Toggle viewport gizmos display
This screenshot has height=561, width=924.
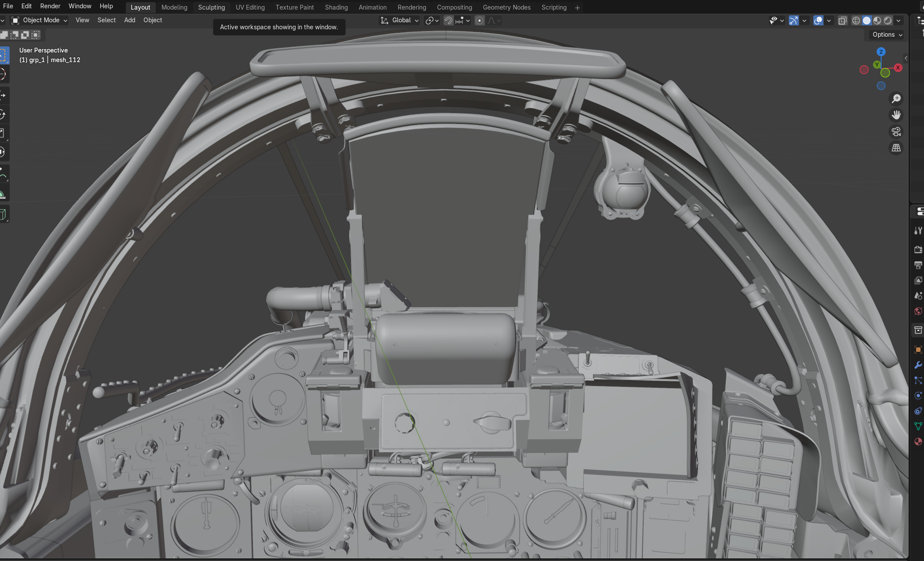794,21
